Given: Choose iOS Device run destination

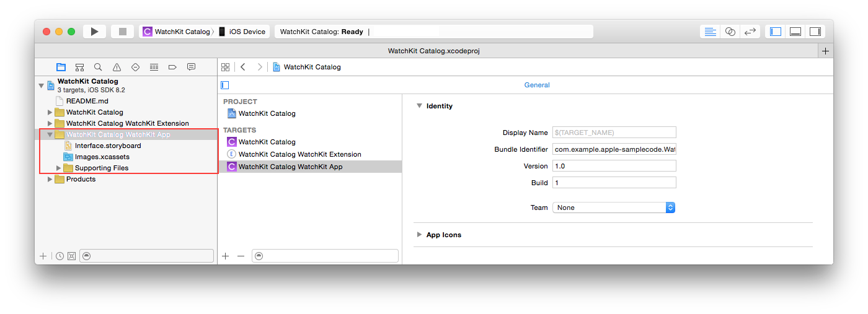Looking at the screenshot, I should coord(242,32).
